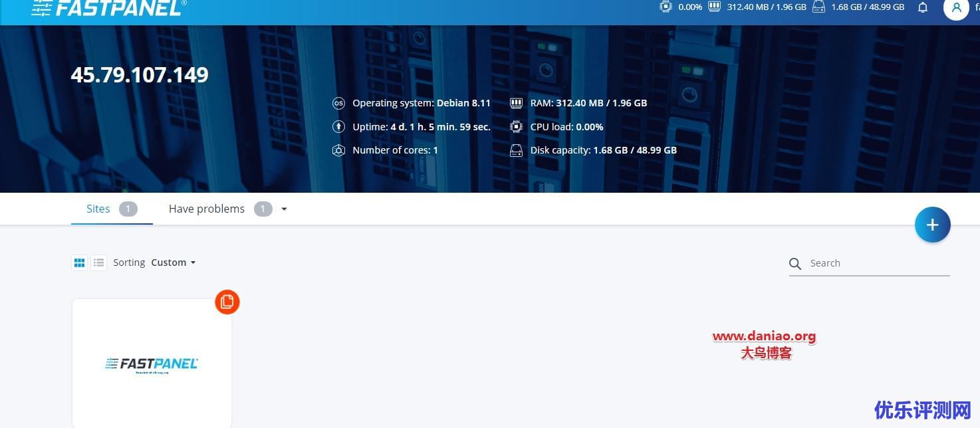Click the orange copy badge on site card
Image resolution: width=980 pixels, height=428 pixels.
coord(227,302)
